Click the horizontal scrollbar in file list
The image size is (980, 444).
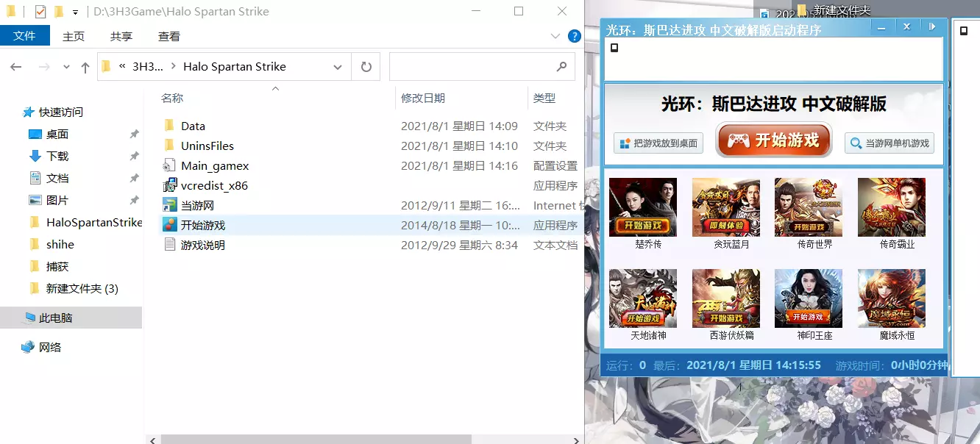(x=316, y=440)
